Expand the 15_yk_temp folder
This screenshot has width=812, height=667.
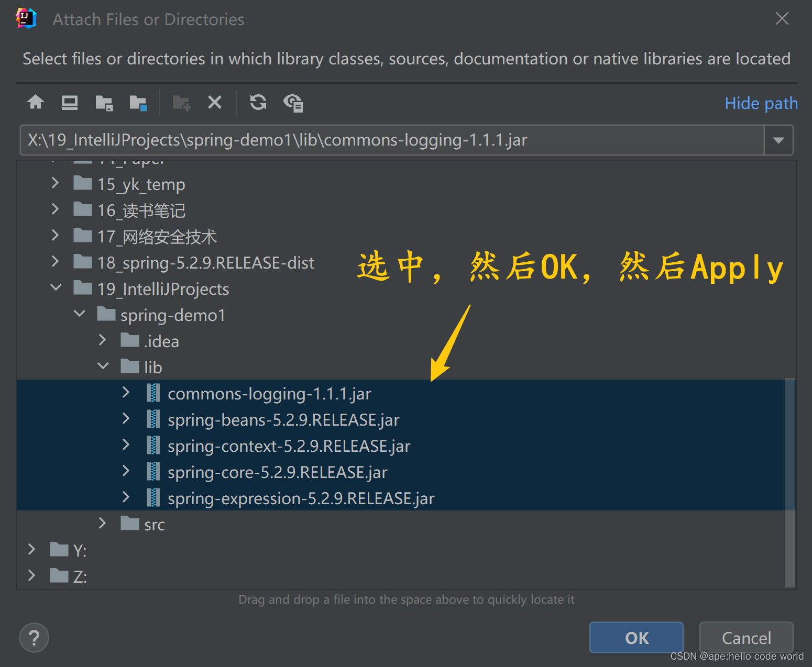55,183
